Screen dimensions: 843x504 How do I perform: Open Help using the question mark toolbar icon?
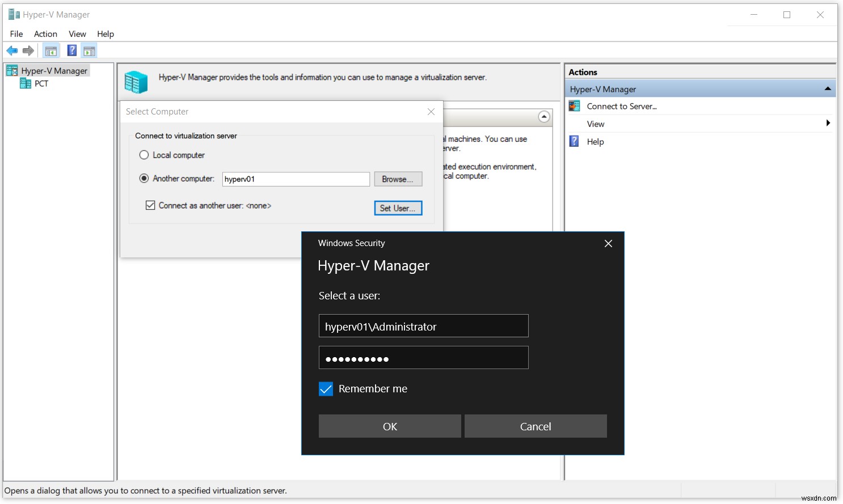tap(71, 50)
